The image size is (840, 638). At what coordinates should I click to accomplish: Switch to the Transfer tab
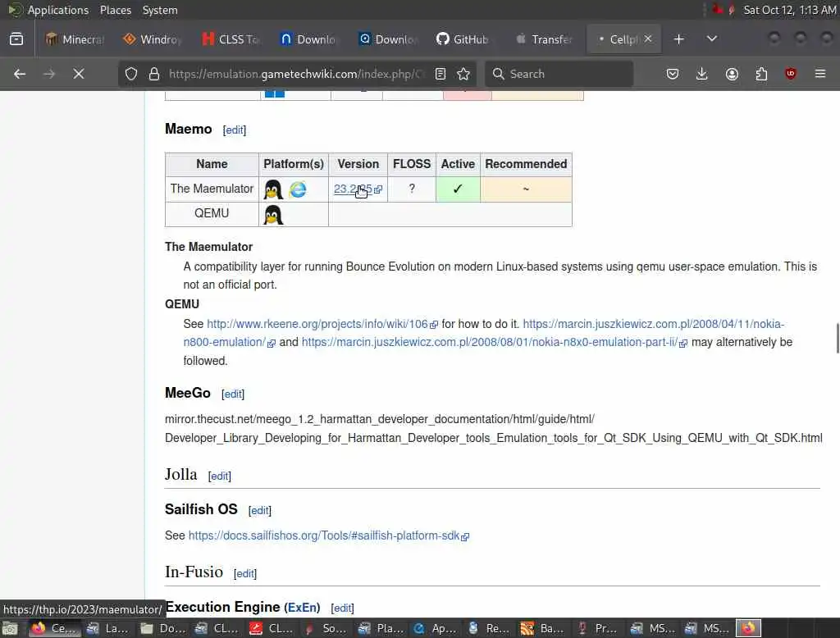pyautogui.click(x=545, y=39)
